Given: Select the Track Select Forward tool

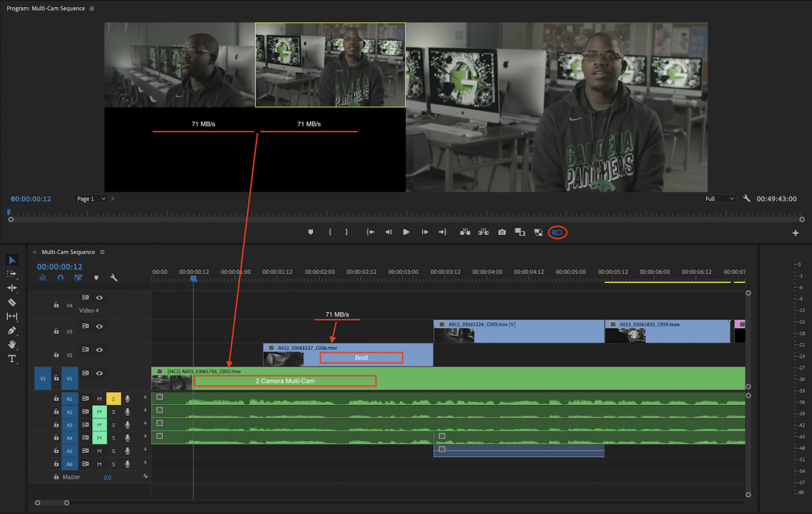Looking at the screenshot, I should [x=13, y=274].
